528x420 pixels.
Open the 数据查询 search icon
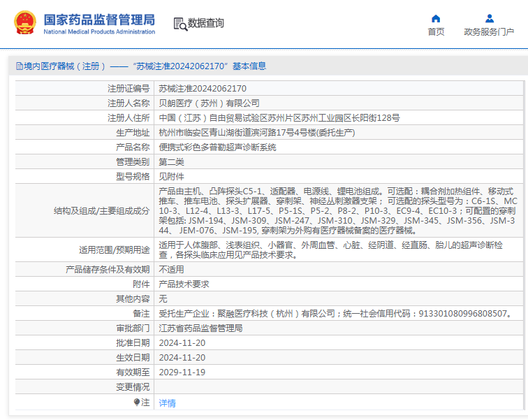[180, 24]
